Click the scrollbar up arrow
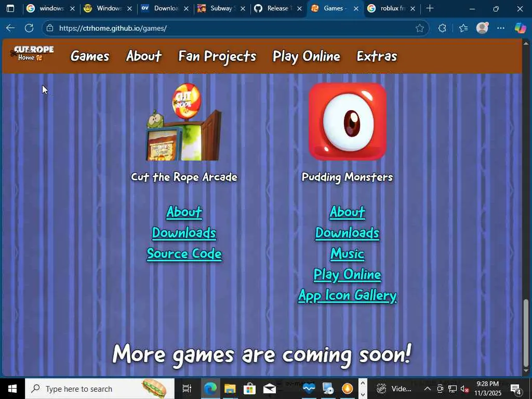532x399 pixels. click(x=526, y=43)
